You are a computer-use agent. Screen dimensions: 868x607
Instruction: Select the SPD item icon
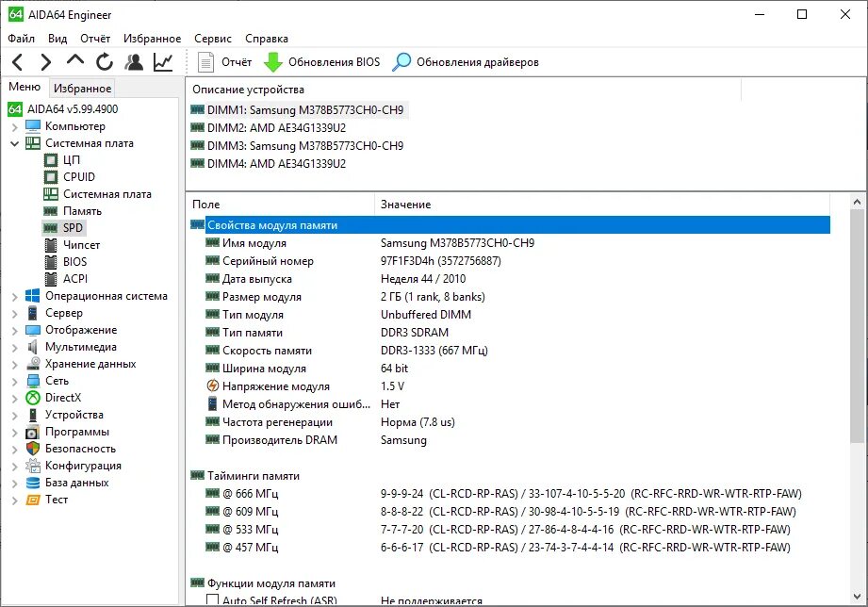click(x=50, y=228)
